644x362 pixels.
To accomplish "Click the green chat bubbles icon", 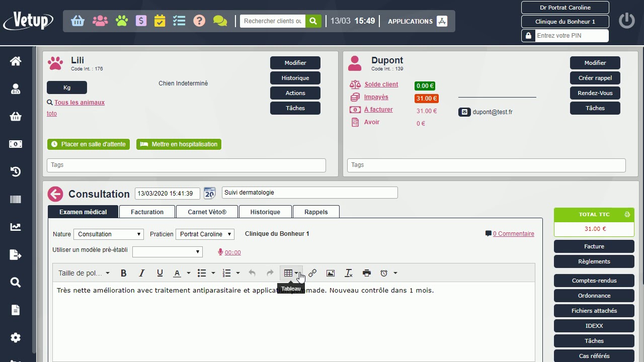I will (220, 21).
